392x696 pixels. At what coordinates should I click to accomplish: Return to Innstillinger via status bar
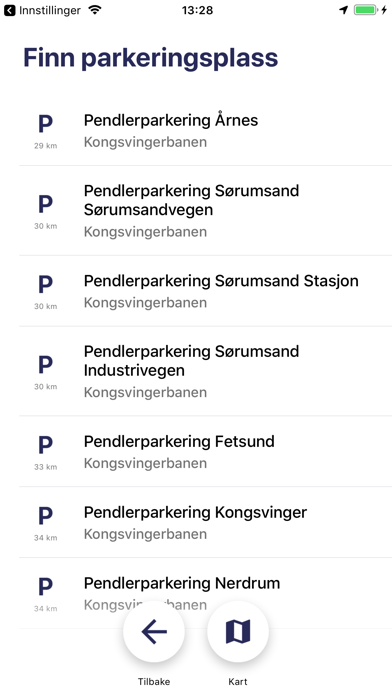(43, 10)
